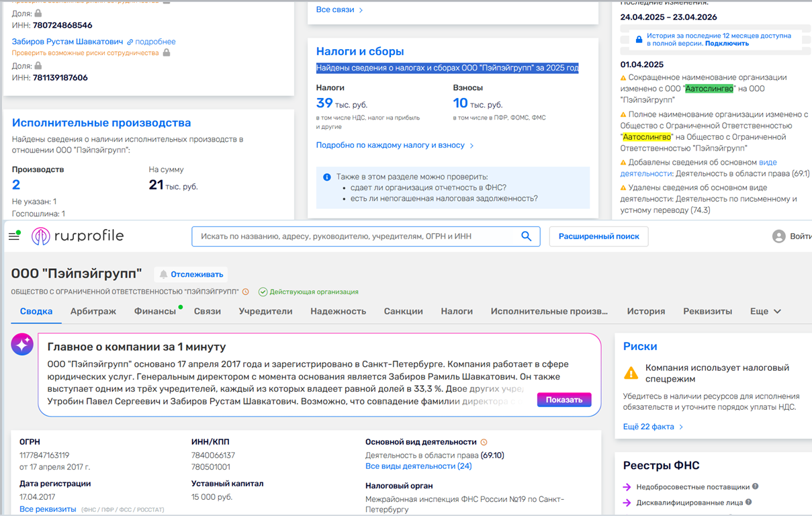
Task: Click the purple AI sparkle icon
Action: pos(22,344)
